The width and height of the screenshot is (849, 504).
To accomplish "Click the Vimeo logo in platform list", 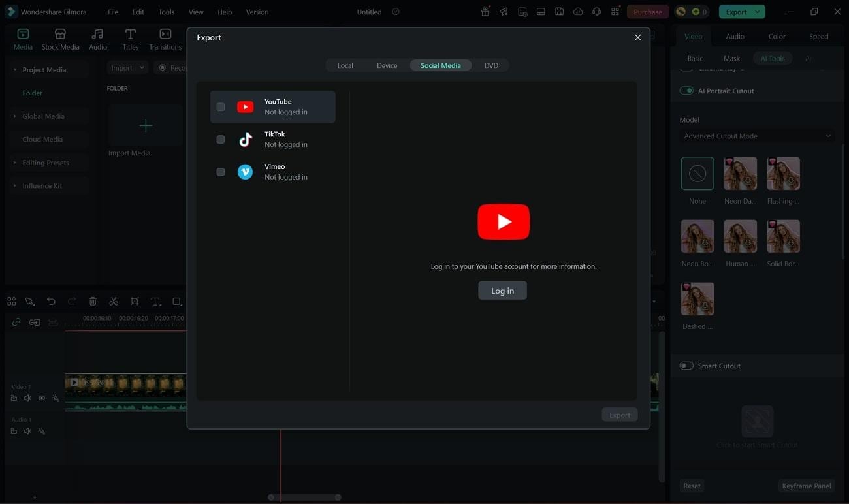I will (245, 172).
